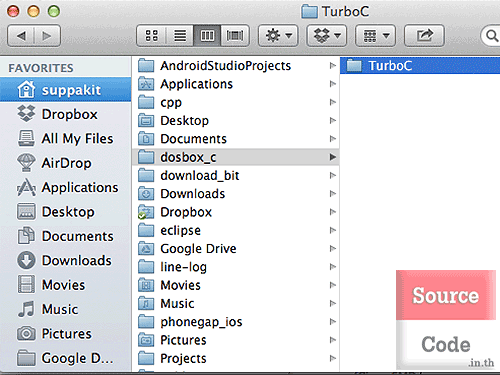Viewport: 500px width, 375px height.
Task: Select the eclipse folder
Action: tap(236, 230)
